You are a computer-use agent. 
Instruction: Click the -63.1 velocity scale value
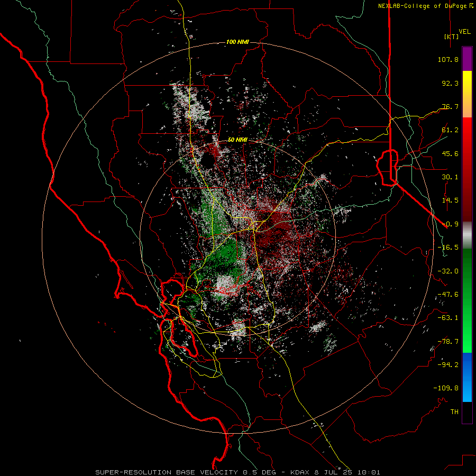pyautogui.click(x=448, y=318)
